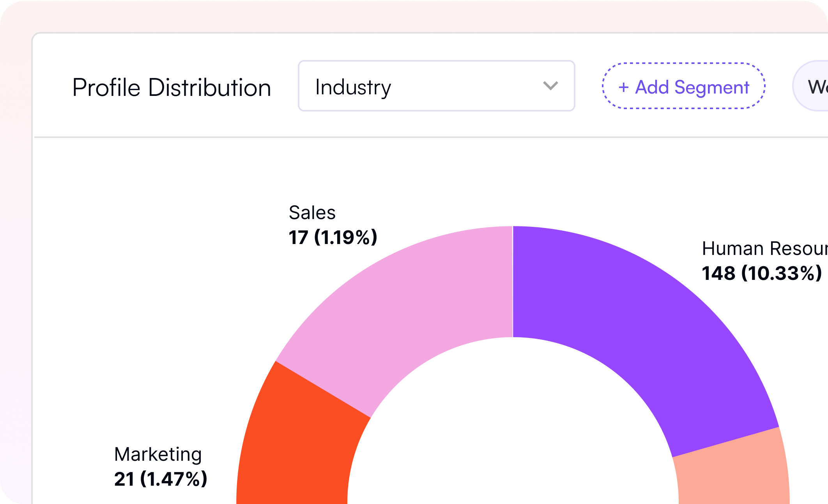
Task: Click the thin divider between Sales and Human Resources
Action: 513,281
